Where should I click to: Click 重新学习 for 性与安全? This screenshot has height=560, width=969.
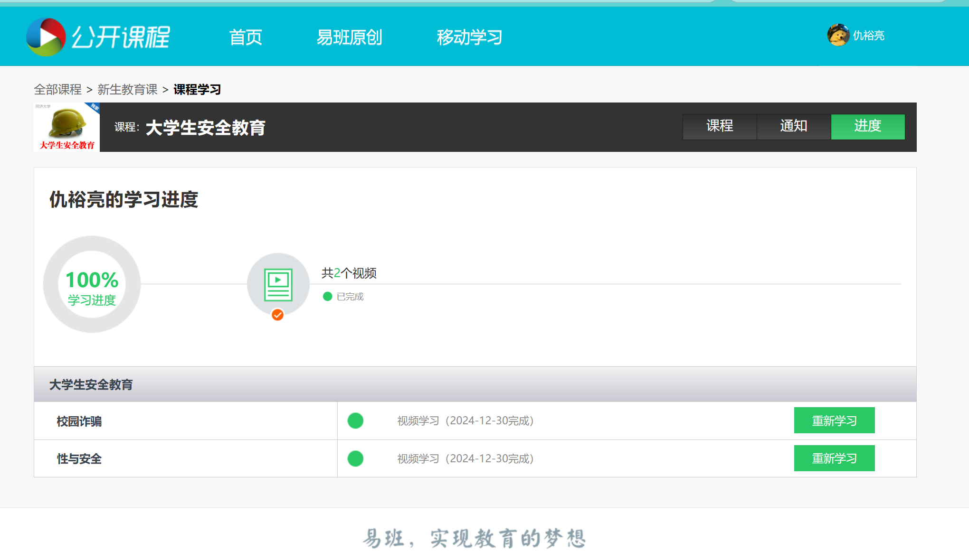click(835, 458)
